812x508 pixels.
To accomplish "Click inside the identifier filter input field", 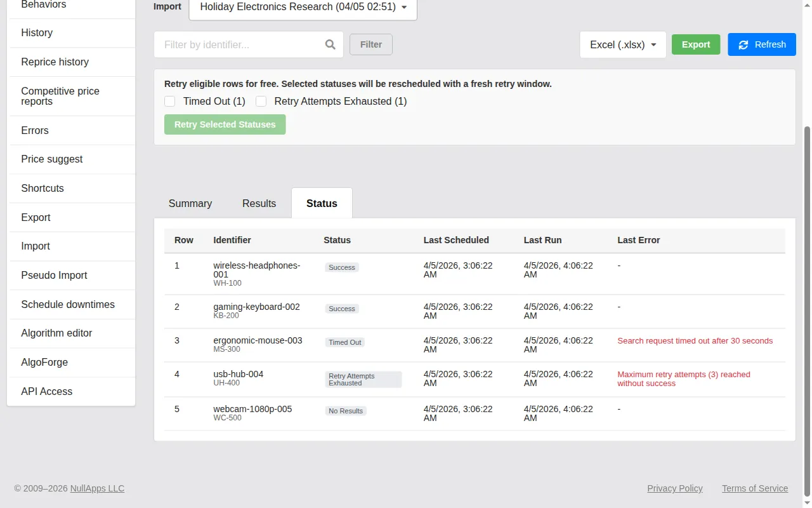I will coord(241,44).
